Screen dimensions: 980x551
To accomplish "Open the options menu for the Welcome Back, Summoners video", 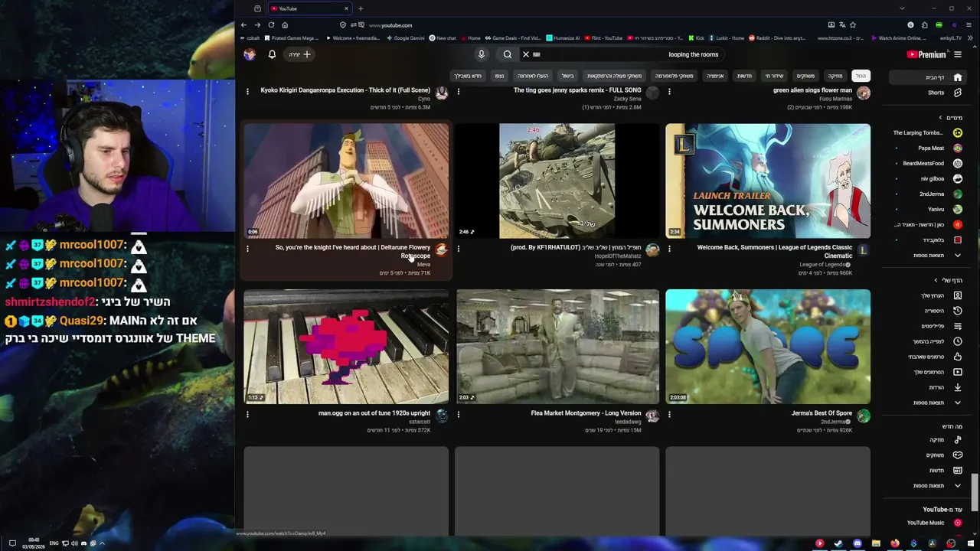I will tap(669, 249).
